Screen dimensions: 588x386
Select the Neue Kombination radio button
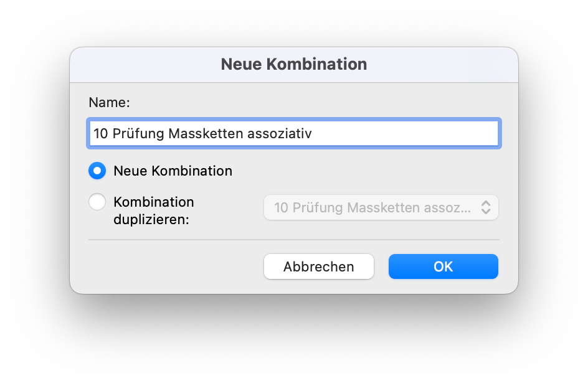point(97,171)
